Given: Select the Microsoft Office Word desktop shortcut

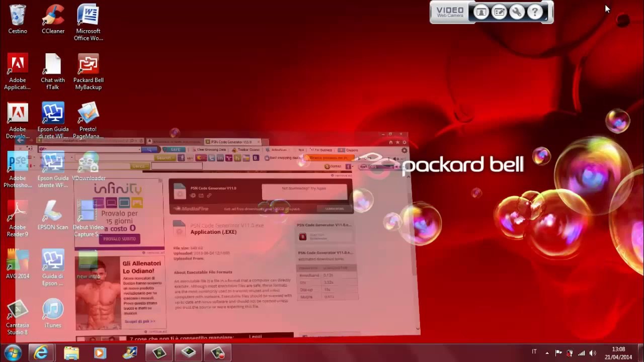Looking at the screenshot, I should click(x=88, y=23).
